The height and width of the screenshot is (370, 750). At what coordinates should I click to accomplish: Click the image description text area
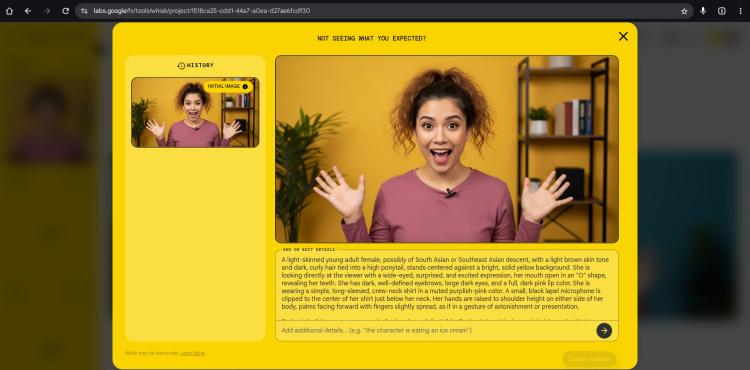point(447,285)
